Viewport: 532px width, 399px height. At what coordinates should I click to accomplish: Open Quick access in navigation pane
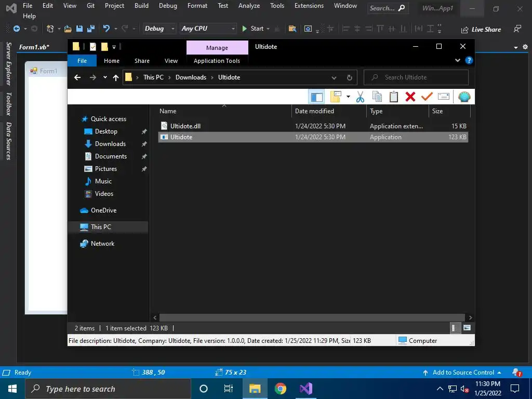108,119
